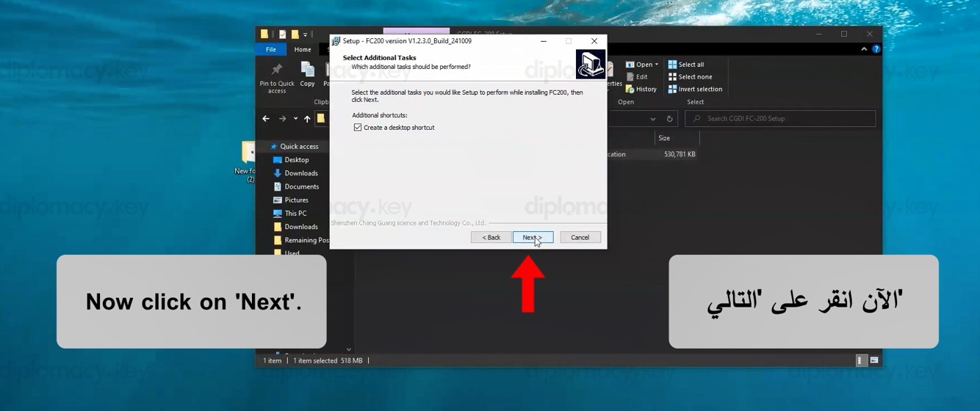Navigate forward in File Explorer
This screenshot has height=411, width=980.
click(282, 119)
